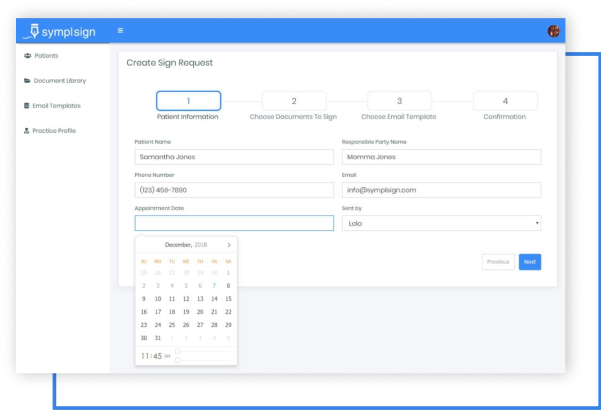Jump to step 4 Confirmation
Image resolution: width=601 pixels, height=410 pixels.
click(x=505, y=101)
